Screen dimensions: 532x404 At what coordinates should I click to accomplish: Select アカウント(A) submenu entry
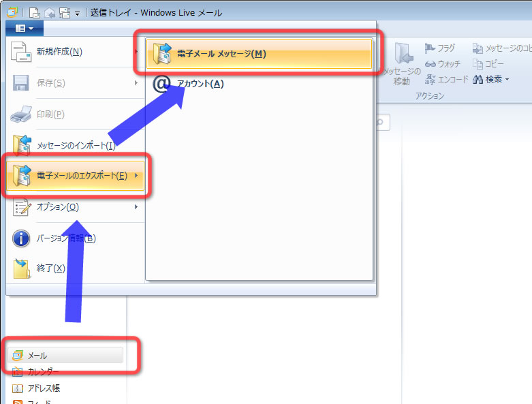pos(260,83)
